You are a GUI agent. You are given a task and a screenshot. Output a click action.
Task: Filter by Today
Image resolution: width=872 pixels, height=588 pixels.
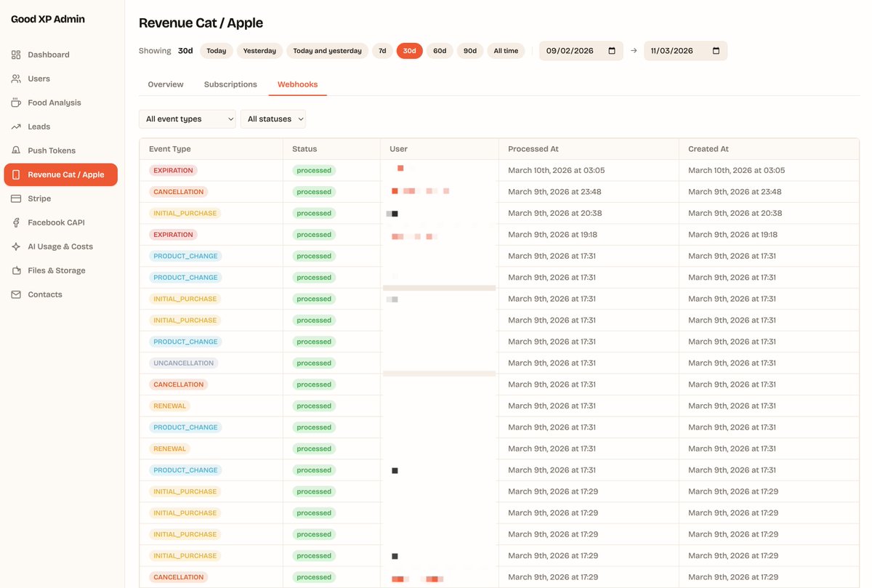pos(217,51)
